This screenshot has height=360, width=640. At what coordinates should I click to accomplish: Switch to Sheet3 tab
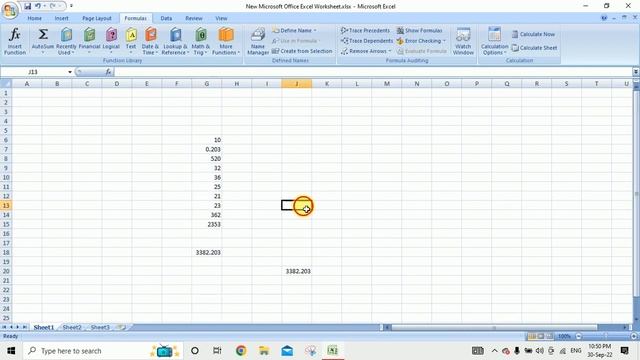[100, 327]
